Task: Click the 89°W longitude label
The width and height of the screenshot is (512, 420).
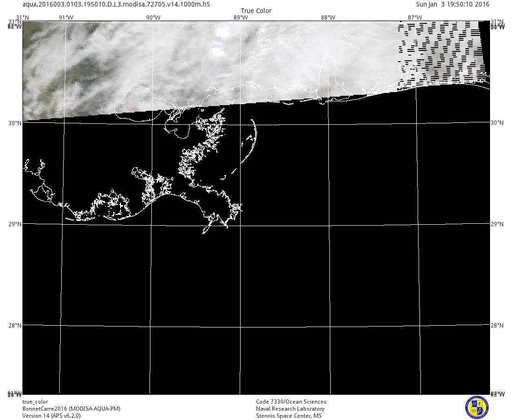Action: click(241, 18)
